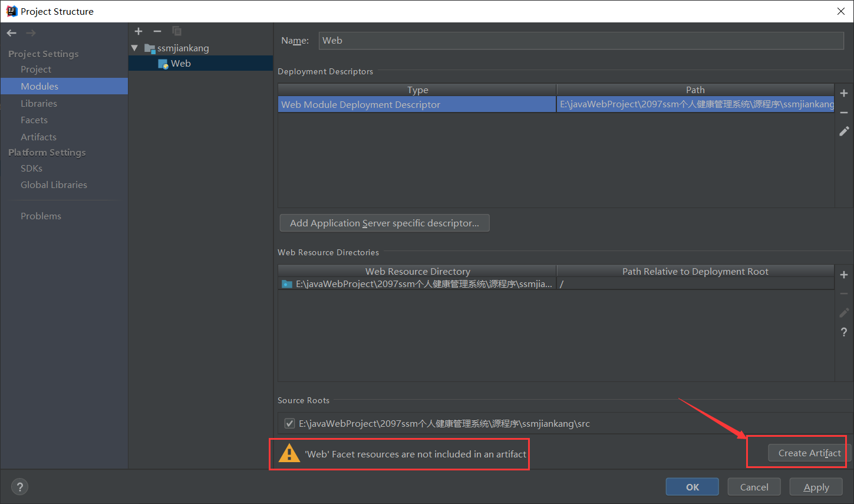Select Modules in the sidebar
The width and height of the screenshot is (854, 504).
64,86
